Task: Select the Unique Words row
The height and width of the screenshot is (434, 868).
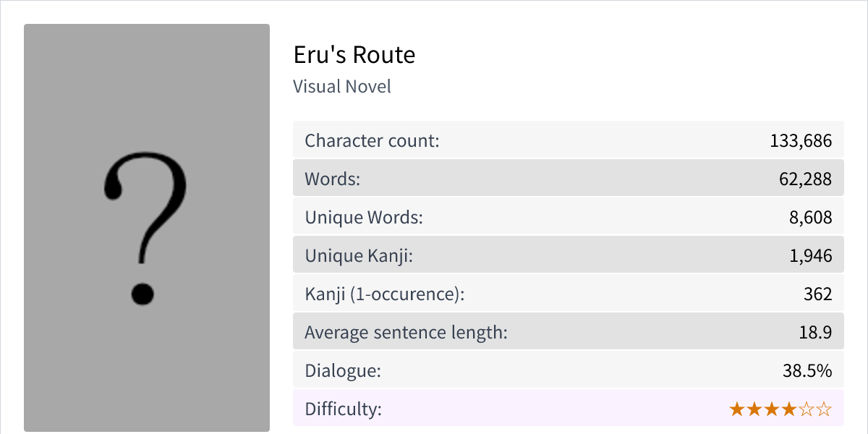Action: pyautogui.click(x=568, y=217)
